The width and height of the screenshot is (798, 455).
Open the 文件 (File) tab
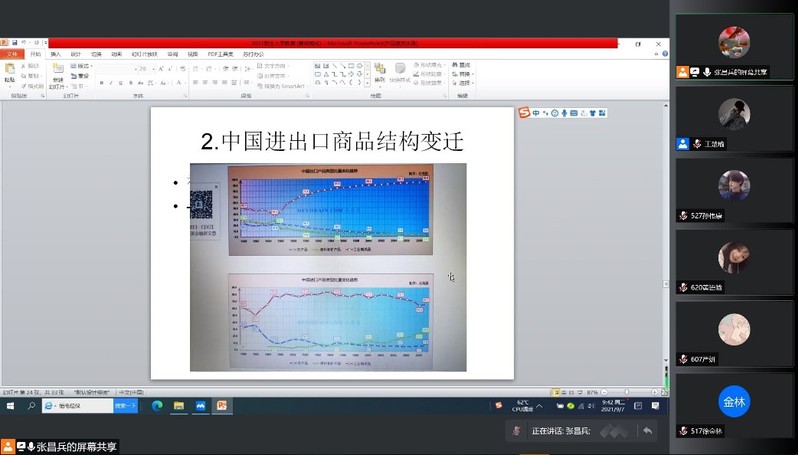pyautogui.click(x=10, y=54)
